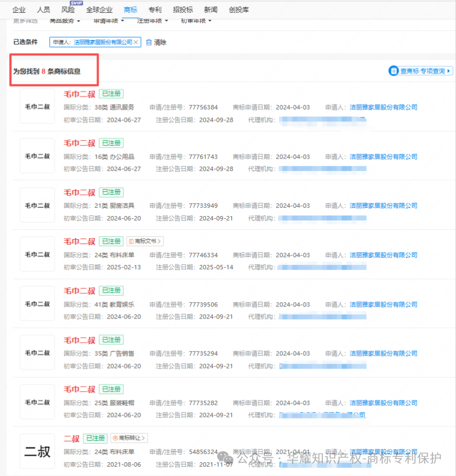Click the 更多筛选 filter label

pyautogui.click(x=25, y=21)
